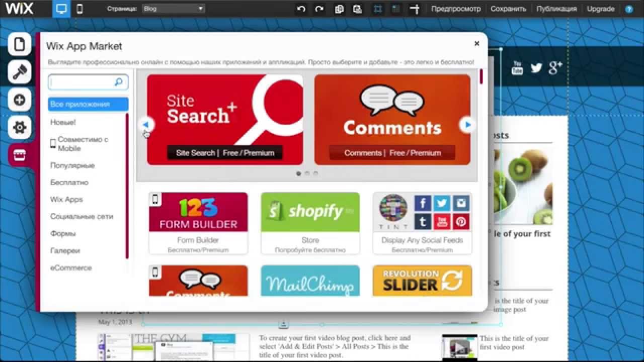This screenshot has height=362, width=644.
Task: Click the Google Plus icon in header
Action: point(555,67)
